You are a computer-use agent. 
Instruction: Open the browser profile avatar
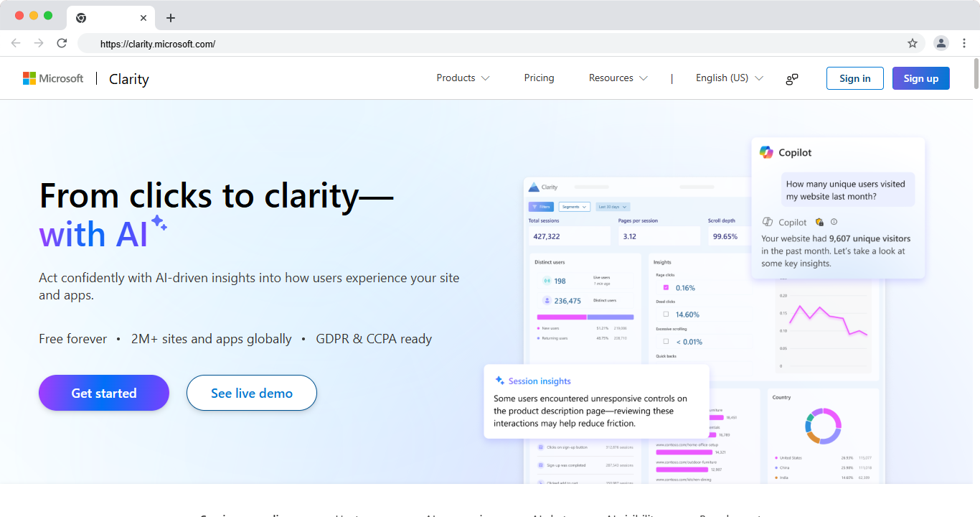(941, 43)
